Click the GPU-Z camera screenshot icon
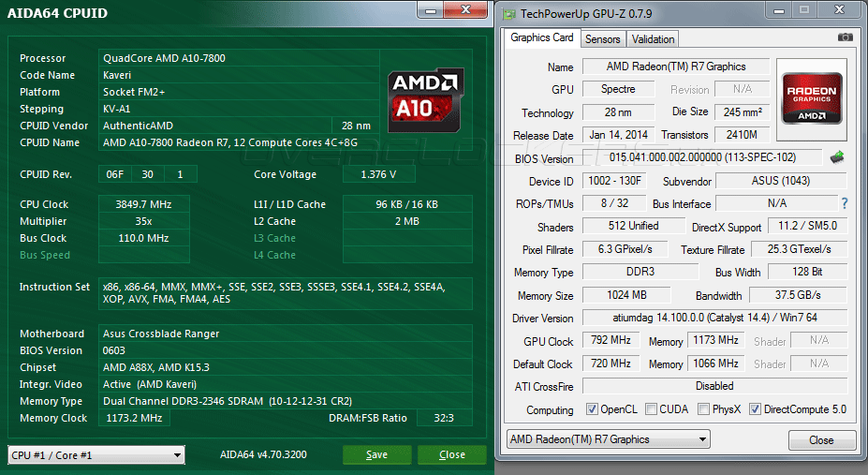The image size is (868, 475). (845, 37)
